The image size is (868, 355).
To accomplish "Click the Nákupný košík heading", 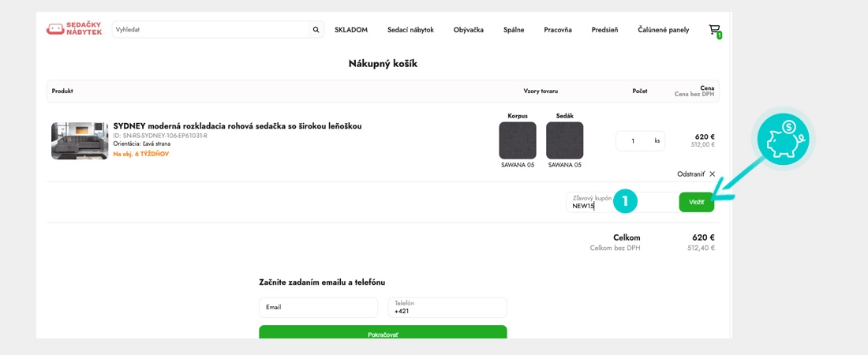I will tap(383, 64).
